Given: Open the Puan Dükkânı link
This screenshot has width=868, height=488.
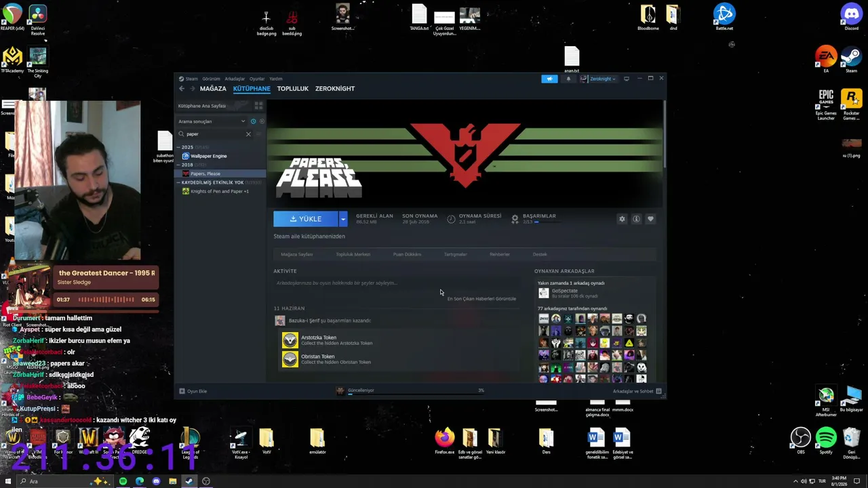Looking at the screenshot, I should pyautogui.click(x=407, y=254).
